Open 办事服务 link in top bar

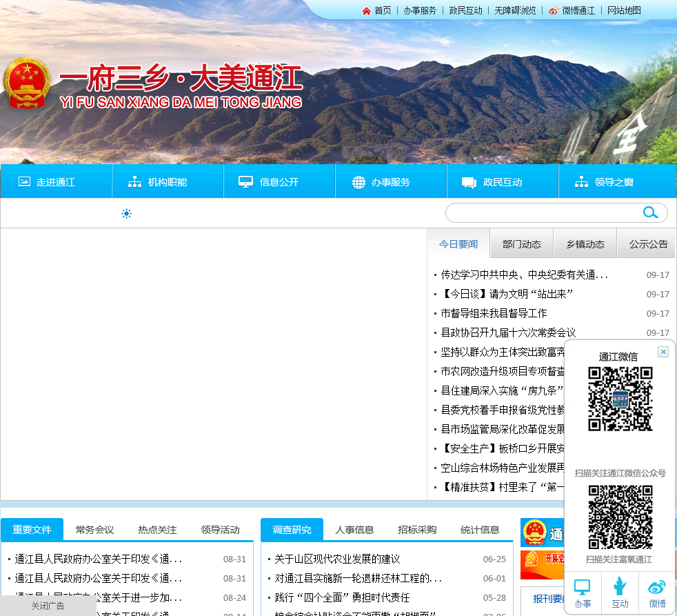[x=420, y=11]
